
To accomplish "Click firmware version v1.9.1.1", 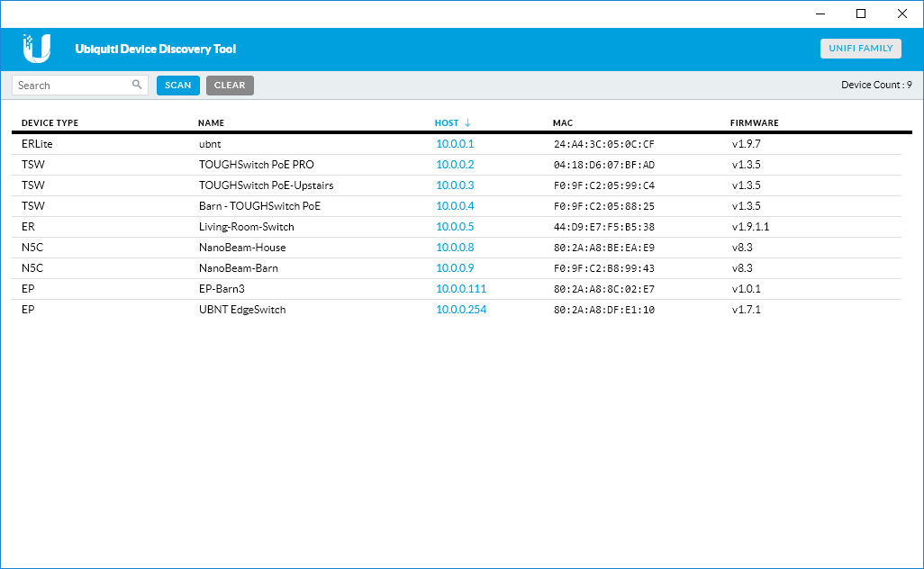I will click(750, 226).
